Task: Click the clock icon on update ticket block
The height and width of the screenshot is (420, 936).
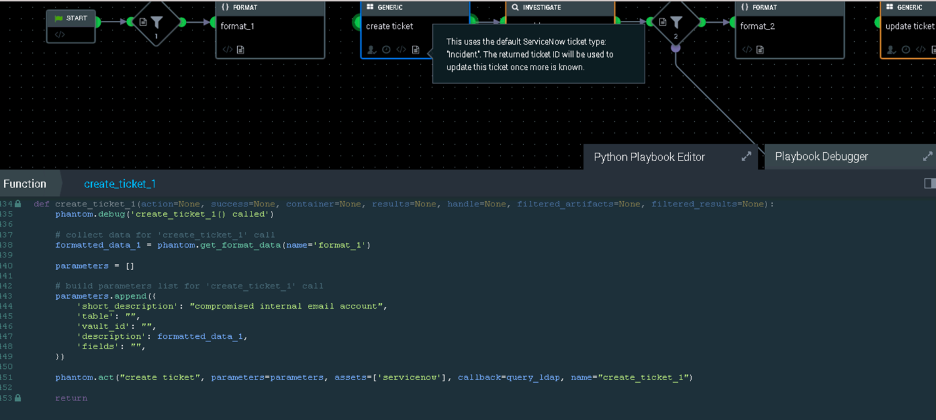Action: tap(905, 49)
